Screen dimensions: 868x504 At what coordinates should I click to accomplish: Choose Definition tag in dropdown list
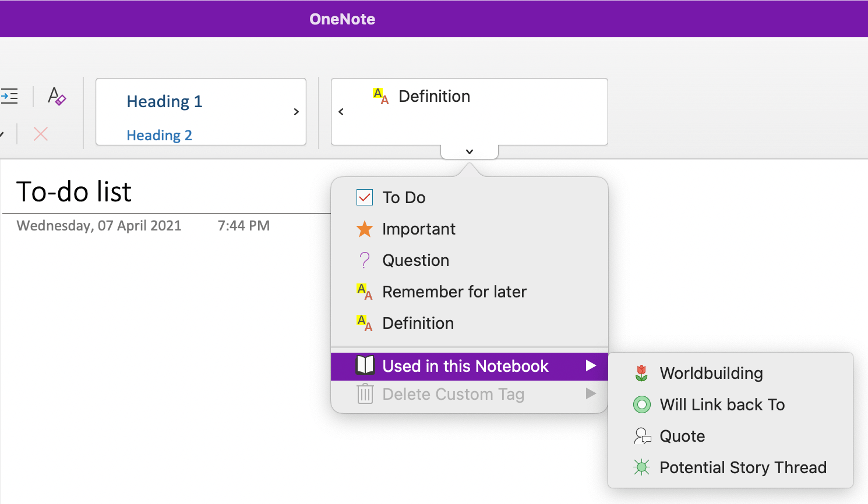point(470,324)
